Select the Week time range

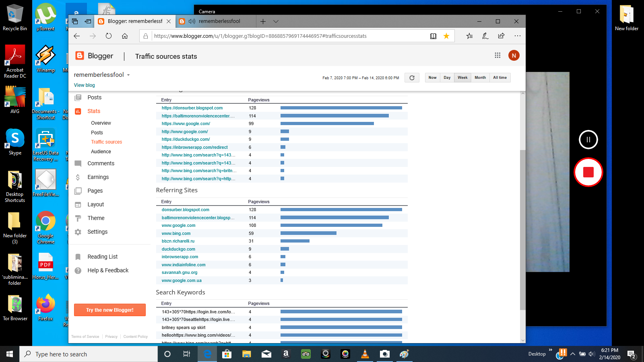[462, 78]
